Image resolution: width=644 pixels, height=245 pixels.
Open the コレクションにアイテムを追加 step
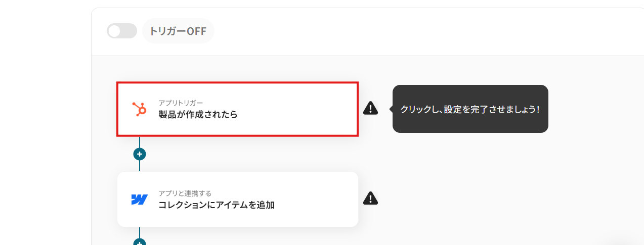237,199
